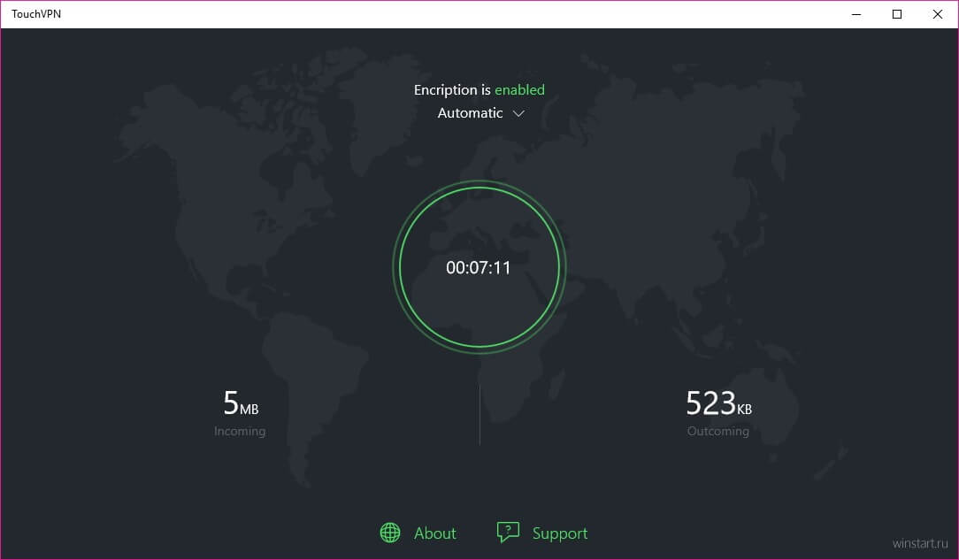Click the "Encription is" status text
This screenshot has width=959, height=560.
452,89
